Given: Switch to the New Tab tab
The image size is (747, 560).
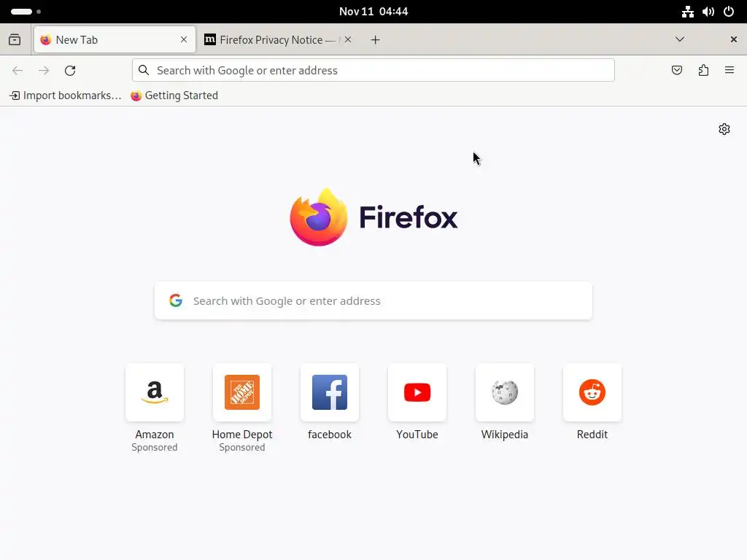Looking at the screenshot, I should click(x=115, y=39).
